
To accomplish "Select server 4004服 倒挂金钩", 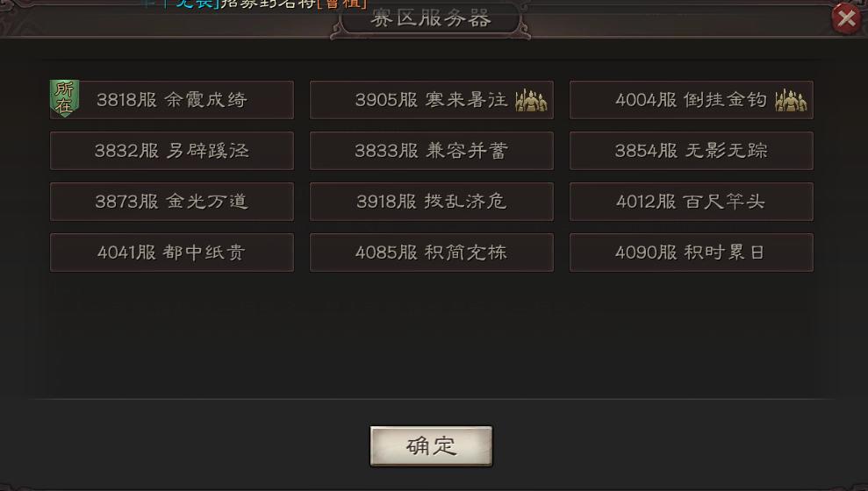I will click(692, 100).
